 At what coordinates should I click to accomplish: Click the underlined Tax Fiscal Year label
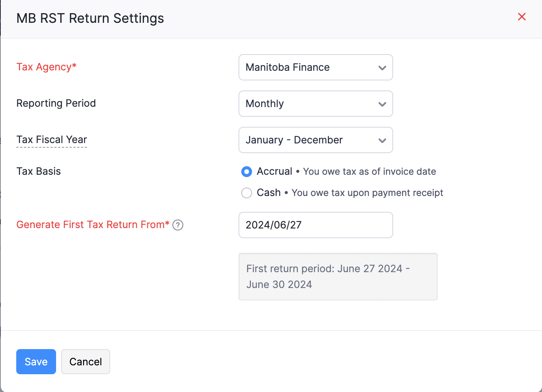(x=52, y=140)
